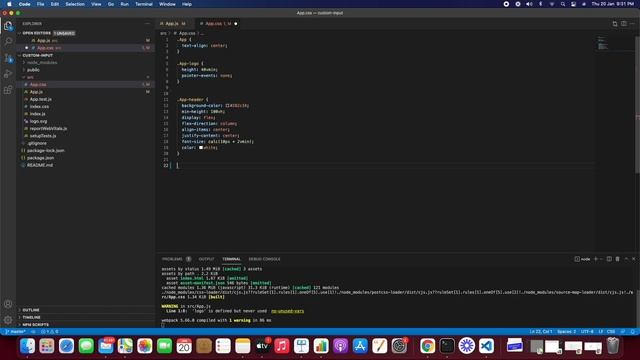Viewport: 640px width, 360px height.
Task: Open Terminal app from the Dock
Action: (447, 346)
